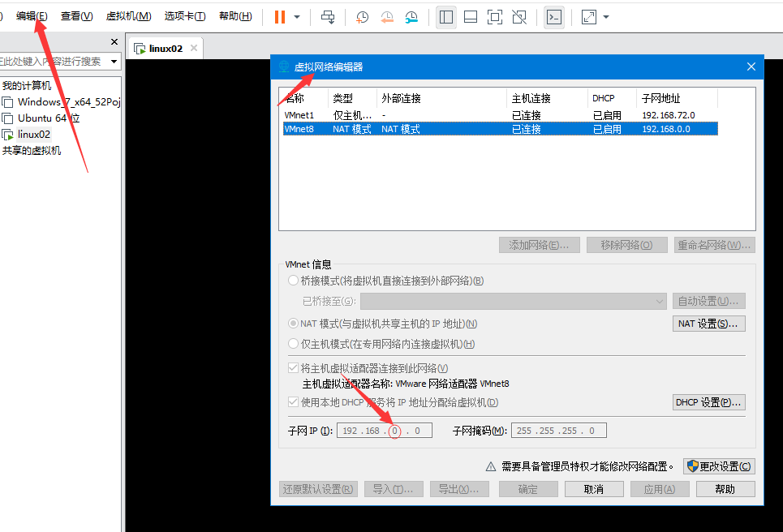Open the 选项卡(T) menu

coord(185,16)
